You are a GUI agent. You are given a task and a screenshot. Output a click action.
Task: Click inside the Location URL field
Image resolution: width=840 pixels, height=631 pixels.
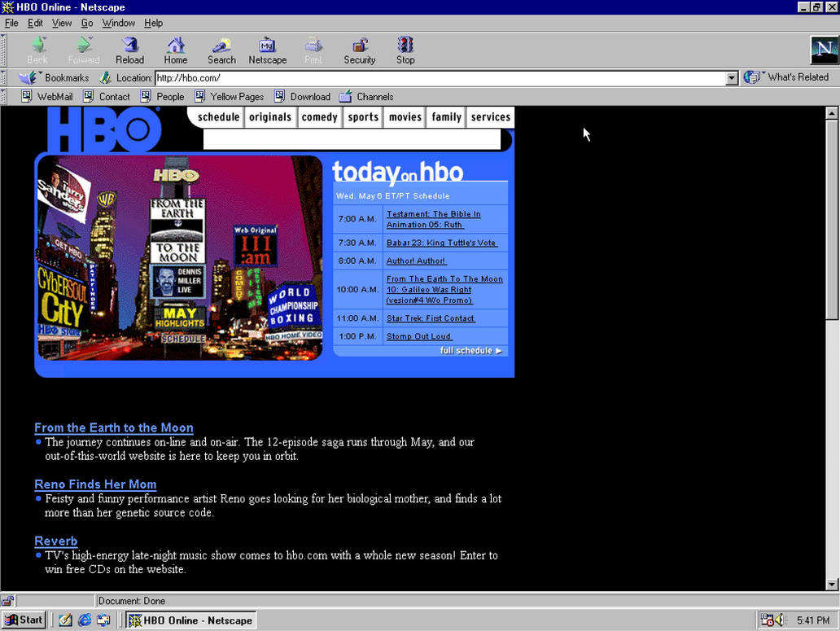[326, 77]
